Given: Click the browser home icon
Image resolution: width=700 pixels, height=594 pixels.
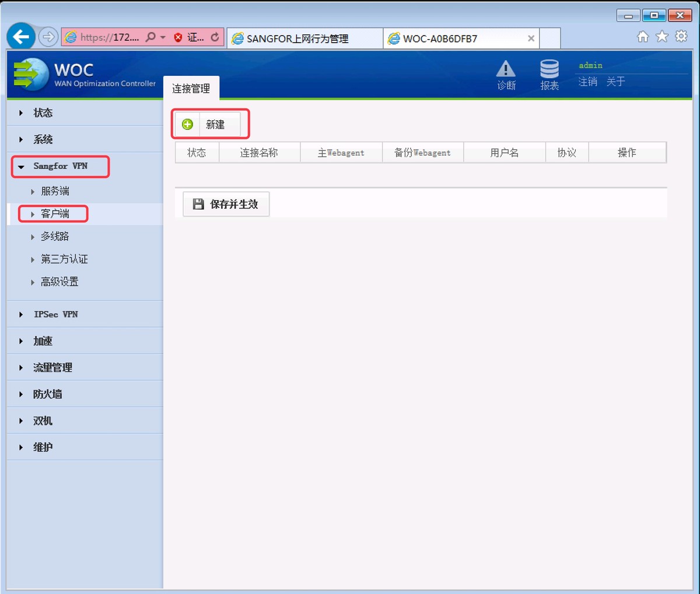Looking at the screenshot, I should click(x=643, y=36).
